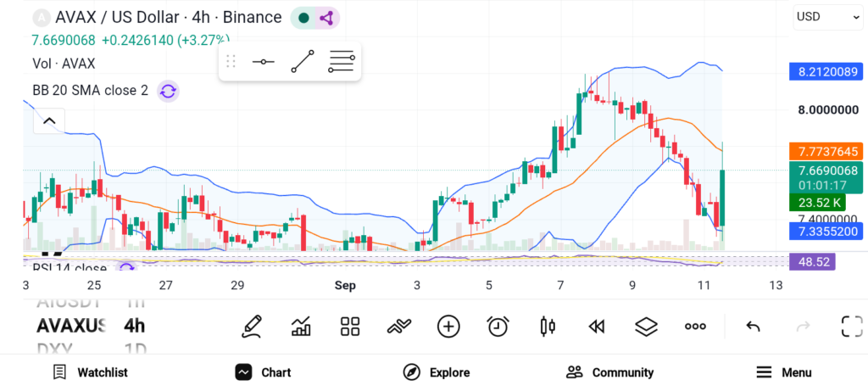The image size is (868, 391).
Task: Open the indicators chart icon
Action: tap(301, 327)
